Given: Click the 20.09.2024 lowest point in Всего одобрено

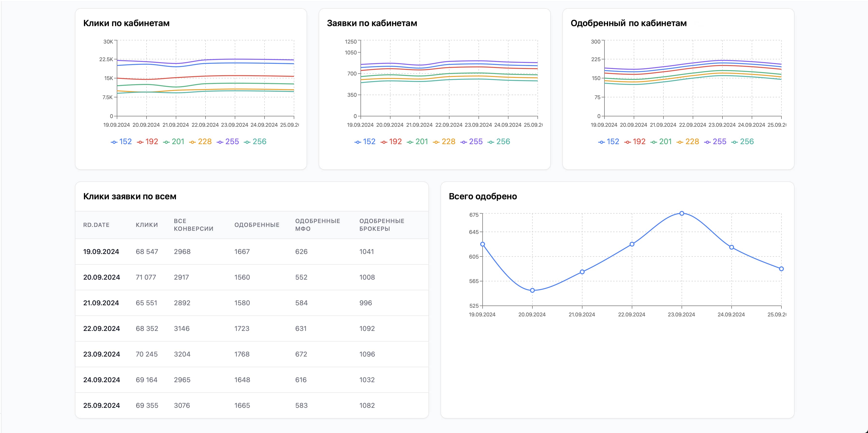Looking at the screenshot, I should point(532,290).
